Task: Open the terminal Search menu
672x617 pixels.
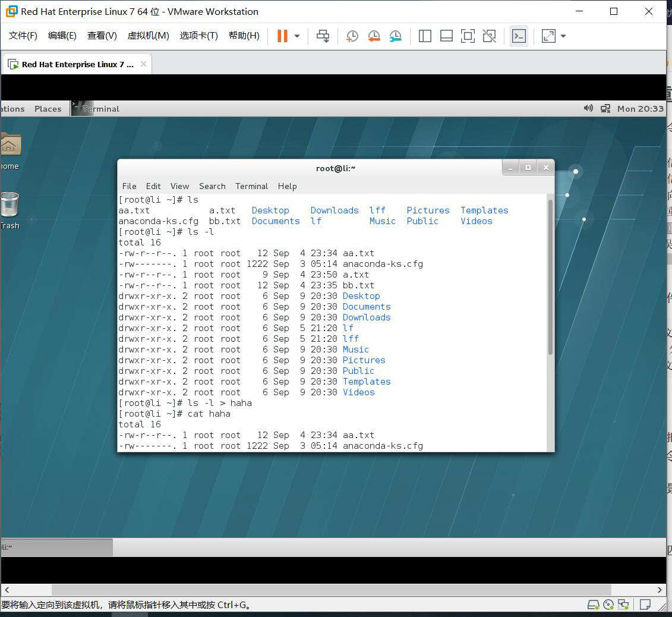Action: [212, 186]
